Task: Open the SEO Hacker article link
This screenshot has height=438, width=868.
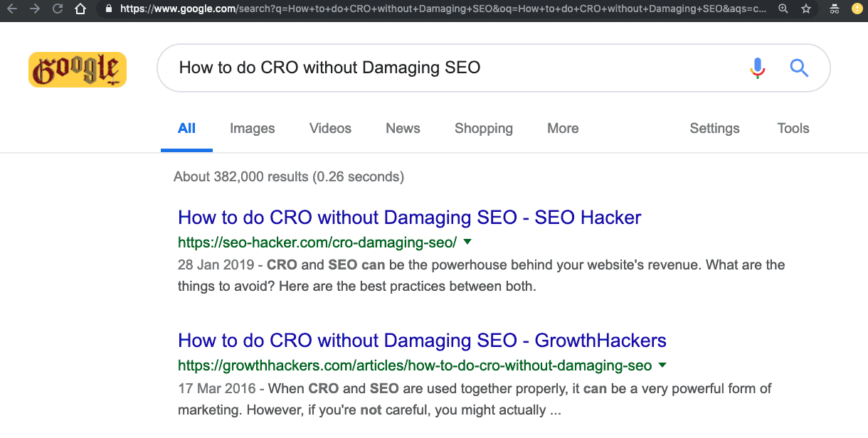Action: point(409,217)
